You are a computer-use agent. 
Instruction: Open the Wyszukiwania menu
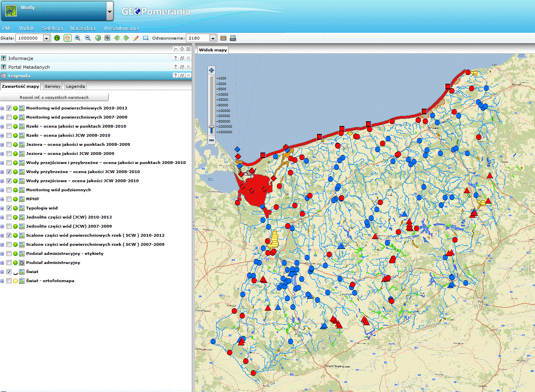pyautogui.click(x=121, y=28)
